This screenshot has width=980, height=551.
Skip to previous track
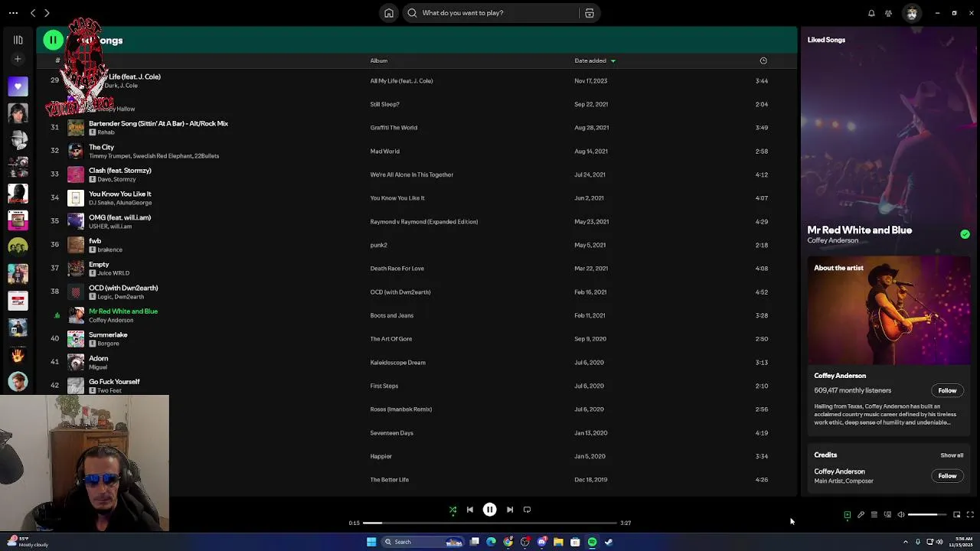(470, 510)
